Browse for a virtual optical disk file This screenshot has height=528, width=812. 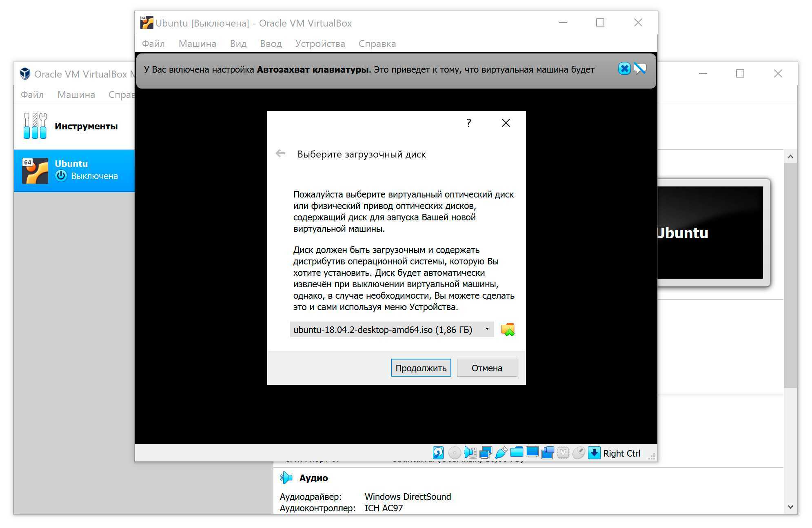pos(508,330)
